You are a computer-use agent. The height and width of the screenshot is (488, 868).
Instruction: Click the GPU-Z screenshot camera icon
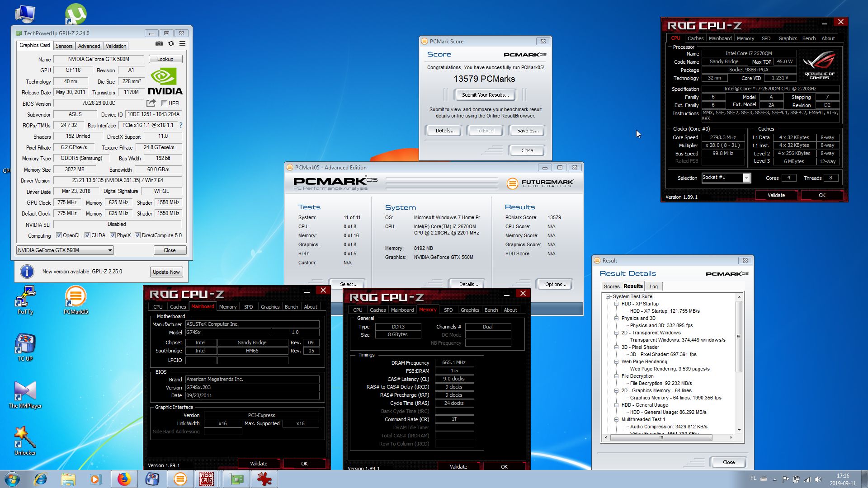[159, 44]
